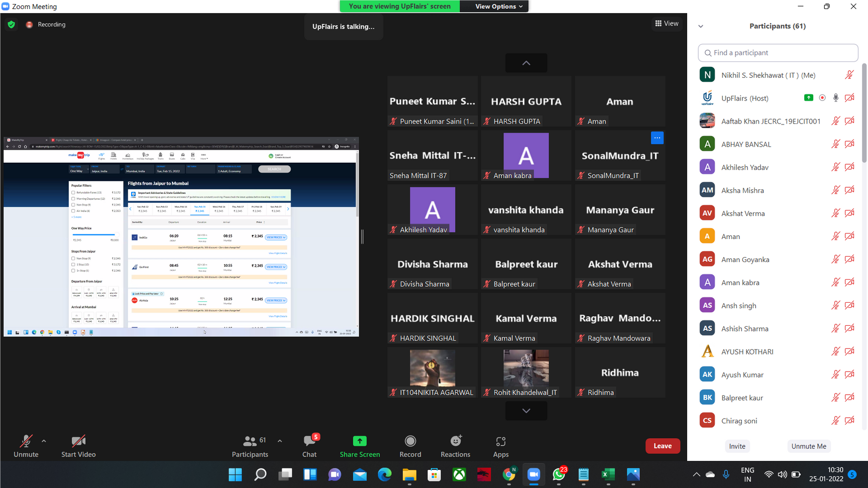This screenshot has height=488, width=868.
Task: Toggle Start Video camera button
Action: click(78, 441)
